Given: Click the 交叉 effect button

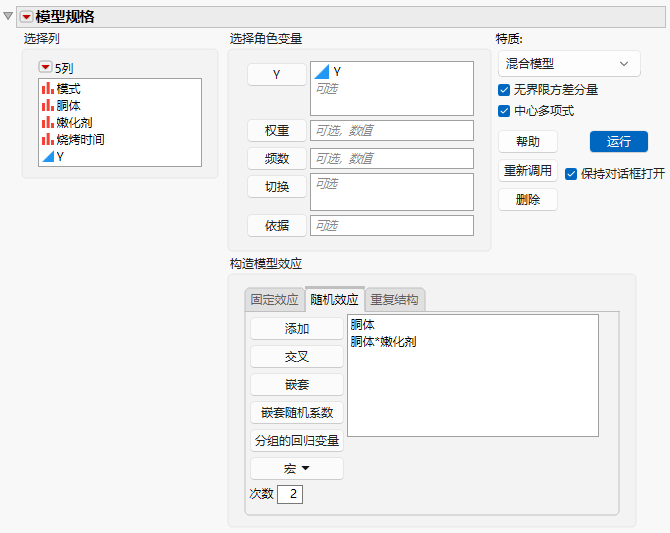Looking at the screenshot, I should [x=297, y=356].
